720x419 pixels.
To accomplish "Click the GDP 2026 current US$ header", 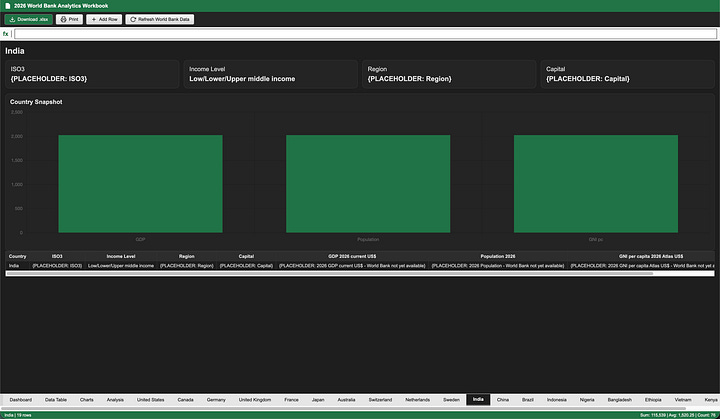I will pos(352,256).
